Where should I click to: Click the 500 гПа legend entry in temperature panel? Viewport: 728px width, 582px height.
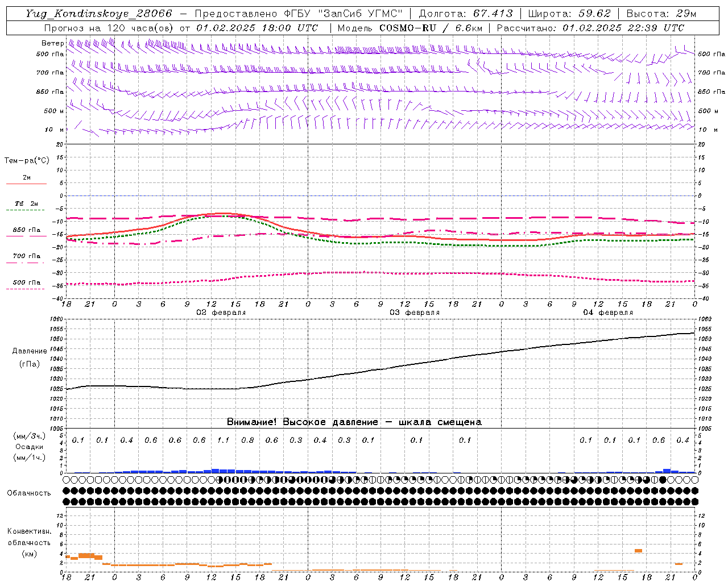click(x=27, y=282)
